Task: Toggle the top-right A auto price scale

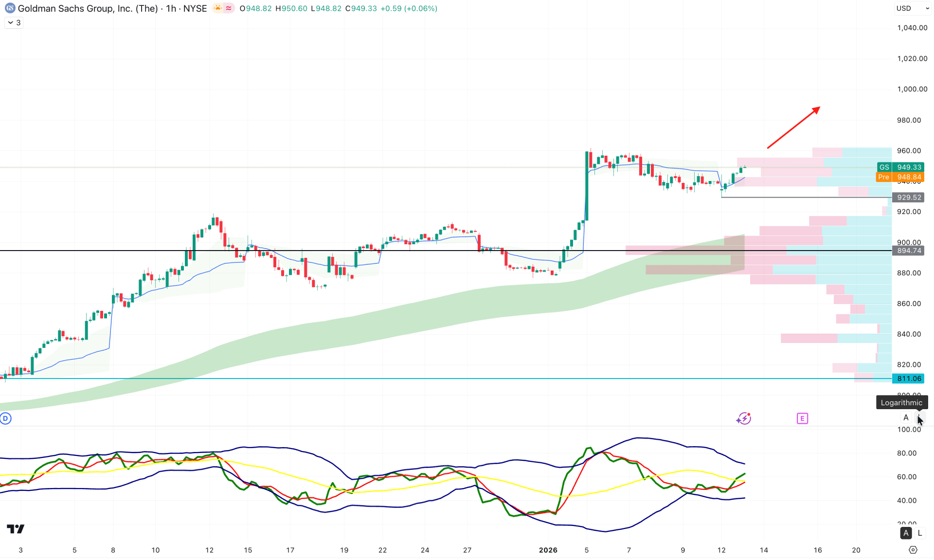Action: pos(906,417)
